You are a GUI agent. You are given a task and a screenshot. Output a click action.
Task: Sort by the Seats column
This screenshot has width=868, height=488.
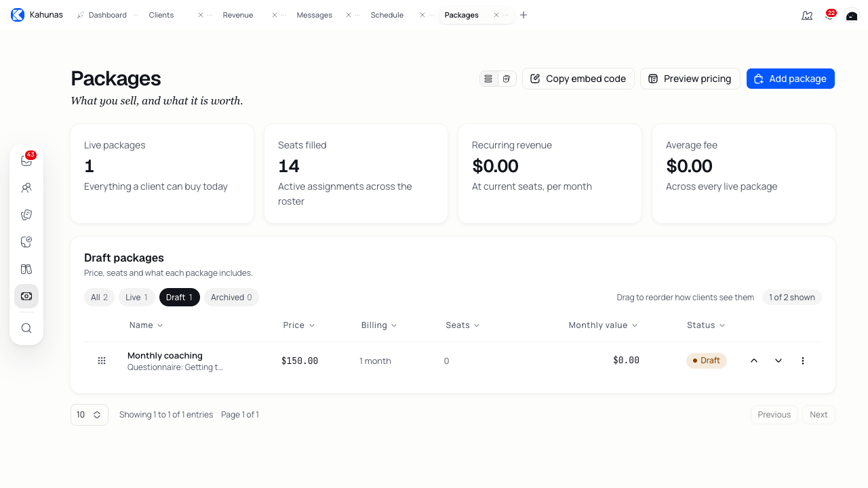462,325
